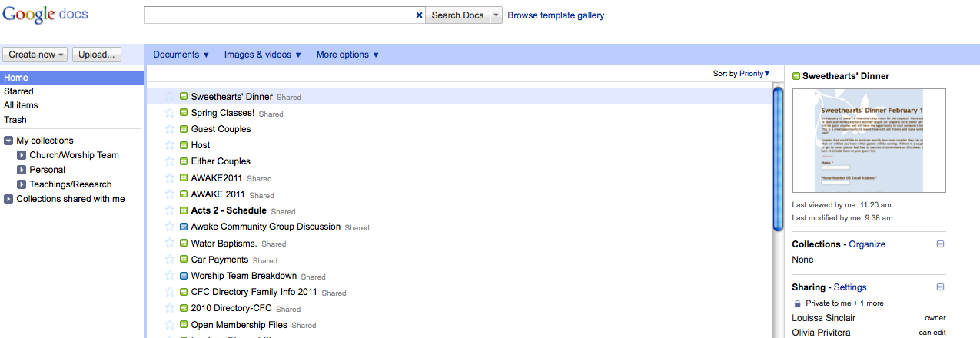Expand Collections shared with me
The image size is (980, 338).
[8, 199]
